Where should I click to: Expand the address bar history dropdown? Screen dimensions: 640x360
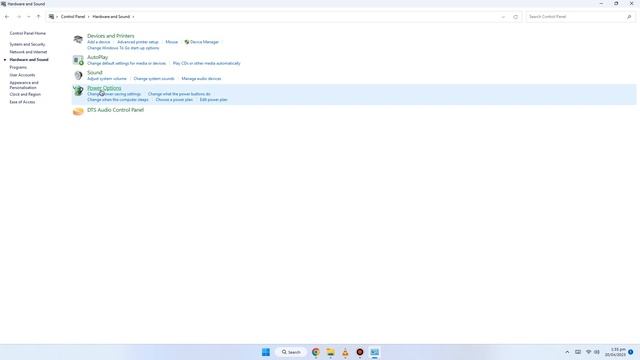(x=503, y=17)
